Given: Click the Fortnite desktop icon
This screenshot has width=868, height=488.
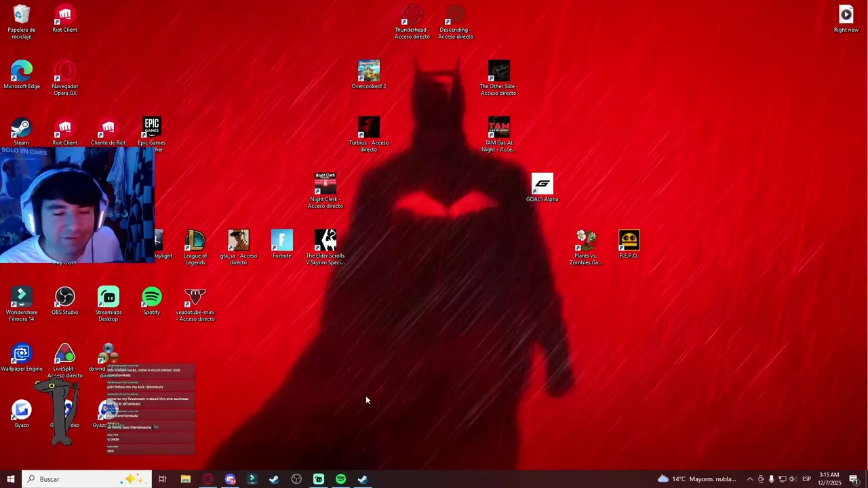Looking at the screenshot, I should (x=282, y=245).
